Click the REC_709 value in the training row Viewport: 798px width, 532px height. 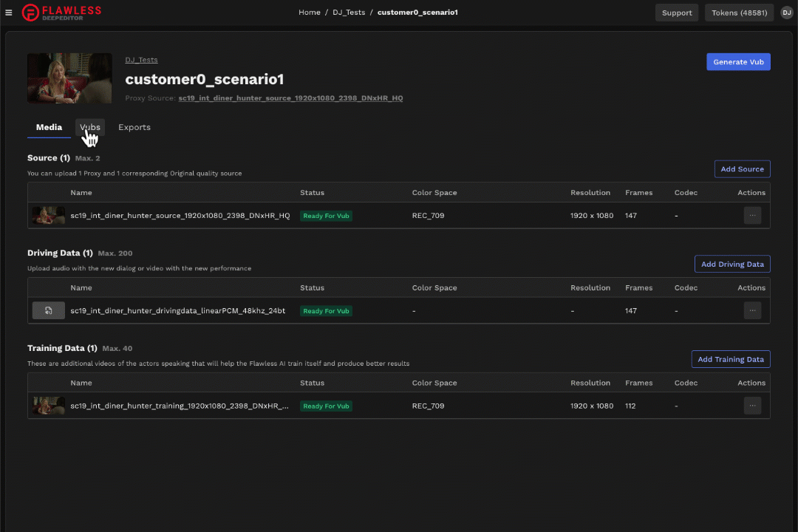(428, 406)
